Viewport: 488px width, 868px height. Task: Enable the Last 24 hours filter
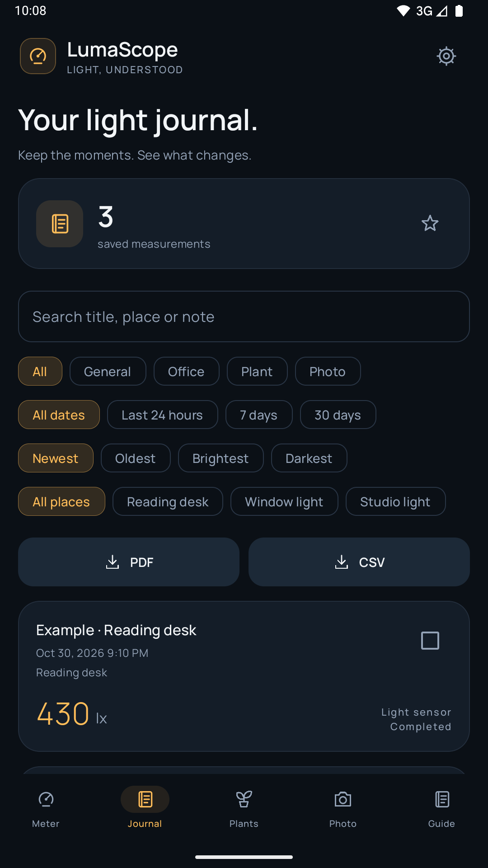tap(162, 415)
